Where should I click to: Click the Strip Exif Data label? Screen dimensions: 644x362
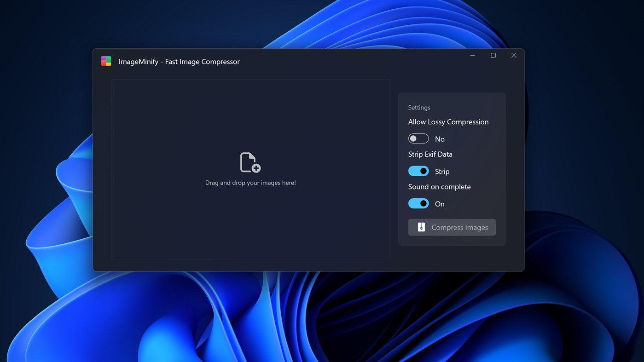pos(430,154)
